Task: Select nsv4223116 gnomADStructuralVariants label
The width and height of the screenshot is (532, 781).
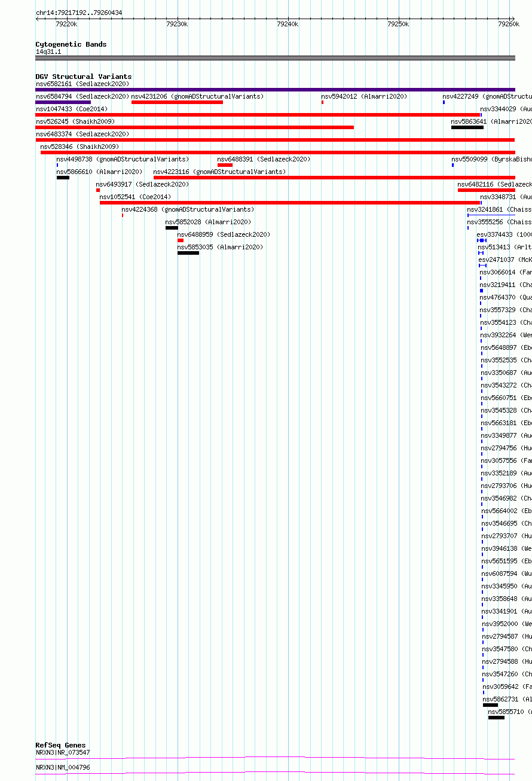Action: 219,172
